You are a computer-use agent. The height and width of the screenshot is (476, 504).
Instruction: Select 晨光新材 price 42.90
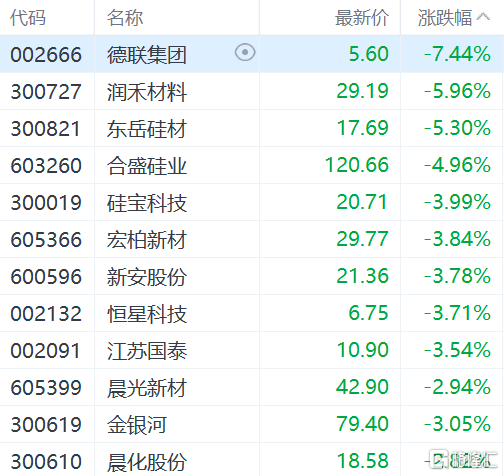point(362,387)
